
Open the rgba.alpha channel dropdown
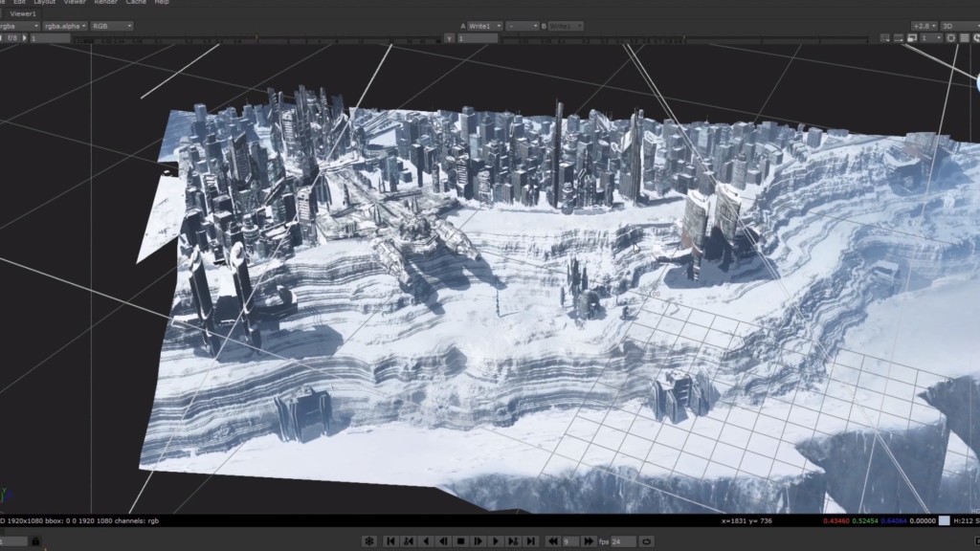pyautogui.click(x=65, y=26)
